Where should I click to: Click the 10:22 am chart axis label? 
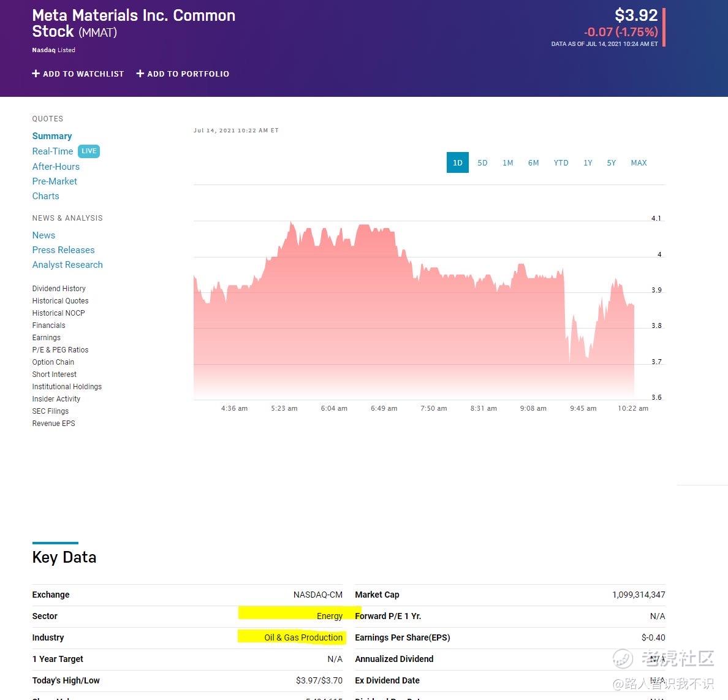(x=633, y=408)
